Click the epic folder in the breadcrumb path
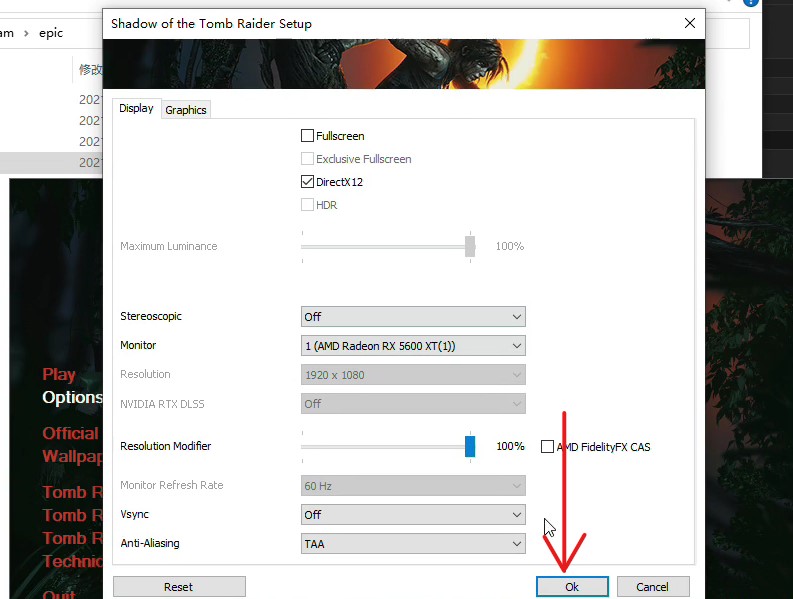Image resolution: width=793 pixels, height=599 pixels. (51, 33)
